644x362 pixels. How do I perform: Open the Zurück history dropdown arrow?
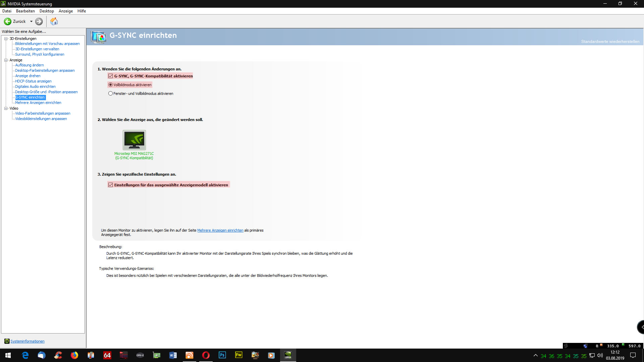click(x=31, y=21)
